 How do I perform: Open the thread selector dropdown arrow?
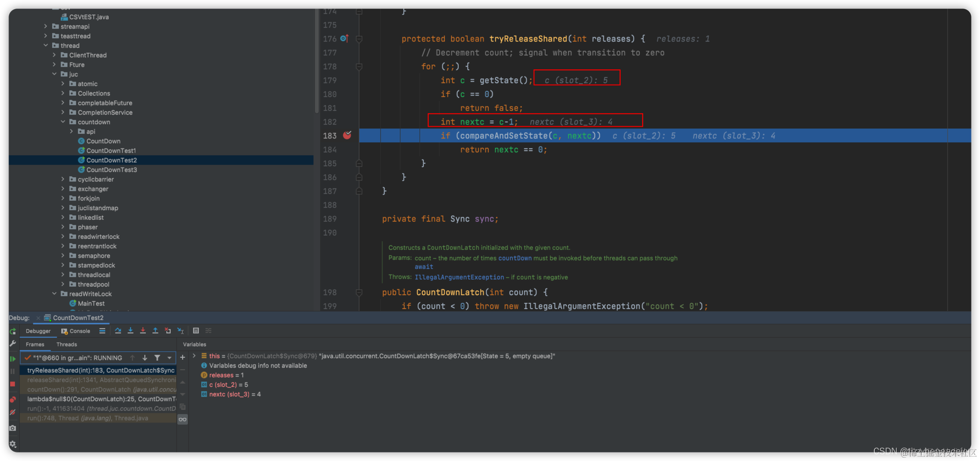170,358
